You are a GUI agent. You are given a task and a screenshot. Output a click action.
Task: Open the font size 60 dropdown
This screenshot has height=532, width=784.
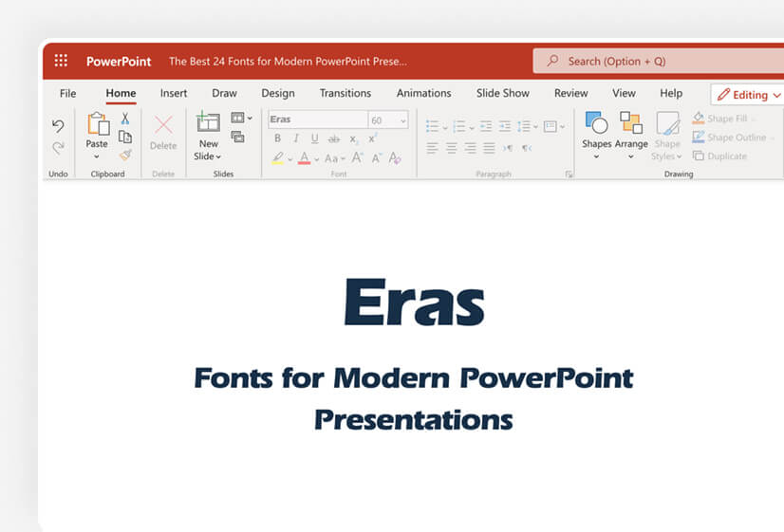pyautogui.click(x=402, y=120)
